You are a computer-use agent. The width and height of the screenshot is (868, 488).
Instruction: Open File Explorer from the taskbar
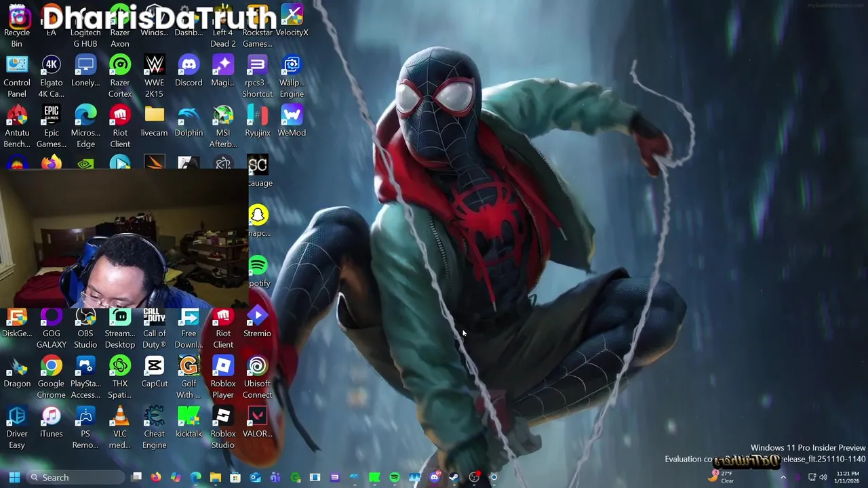[216, 477]
